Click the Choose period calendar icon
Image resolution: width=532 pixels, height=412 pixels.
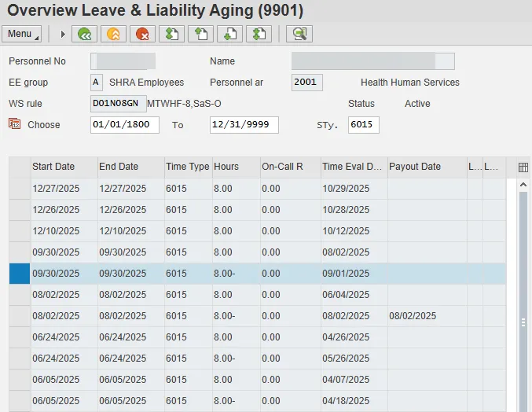pos(15,124)
